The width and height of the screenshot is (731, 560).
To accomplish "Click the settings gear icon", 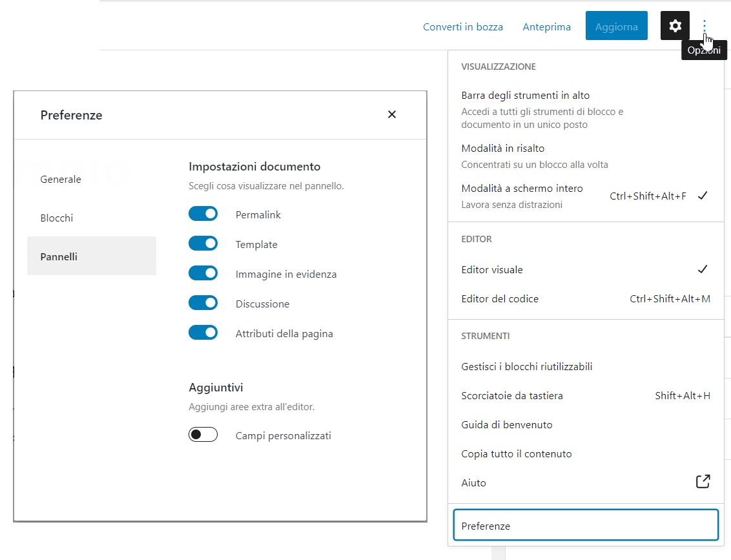I will [x=675, y=26].
